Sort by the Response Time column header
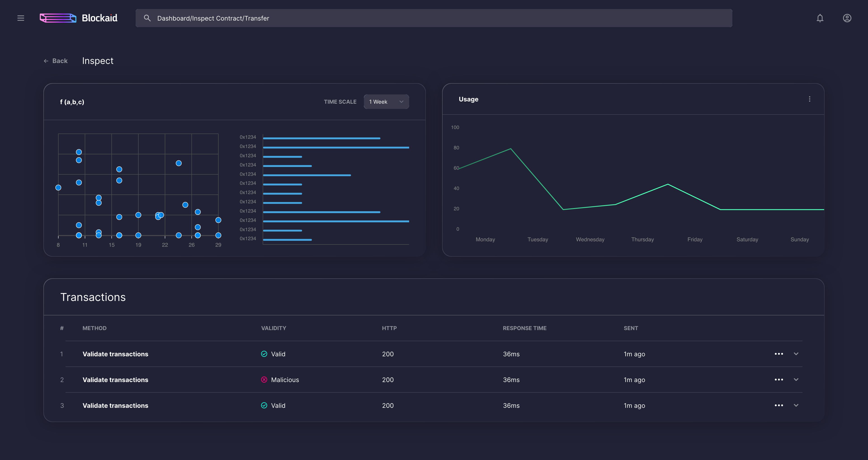868x460 pixels. click(524, 328)
